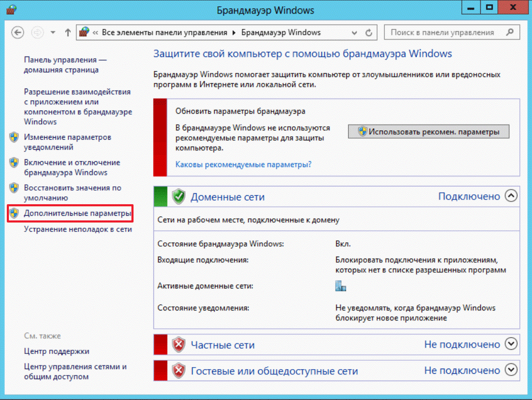Expand Гостевые или общедоступные сети section
This screenshot has height=400, width=532.
(x=511, y=370)
